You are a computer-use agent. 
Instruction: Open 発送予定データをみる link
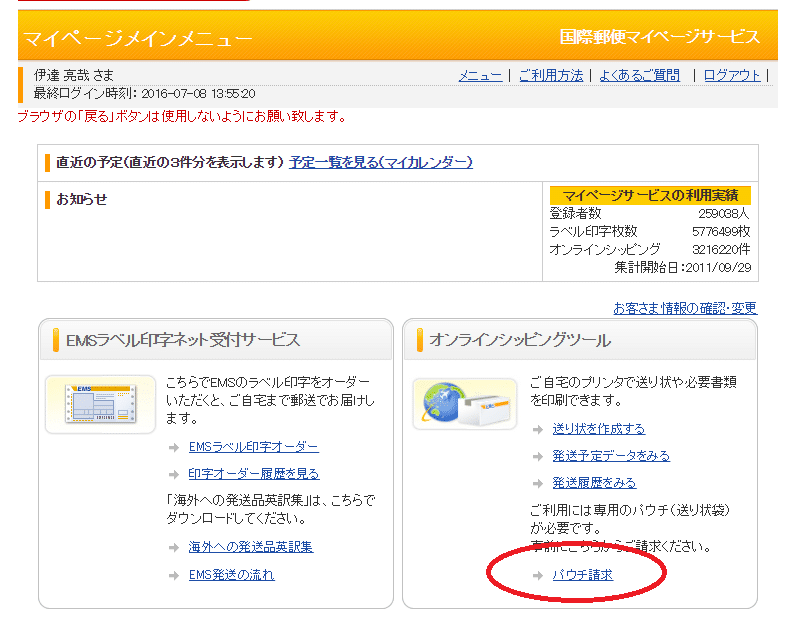click(x=611, y=456)
